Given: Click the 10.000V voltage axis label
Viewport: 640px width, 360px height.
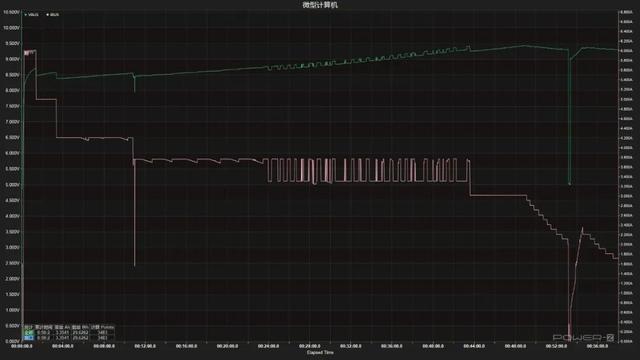Looking at the screenshot, I should tap(11, 28).
